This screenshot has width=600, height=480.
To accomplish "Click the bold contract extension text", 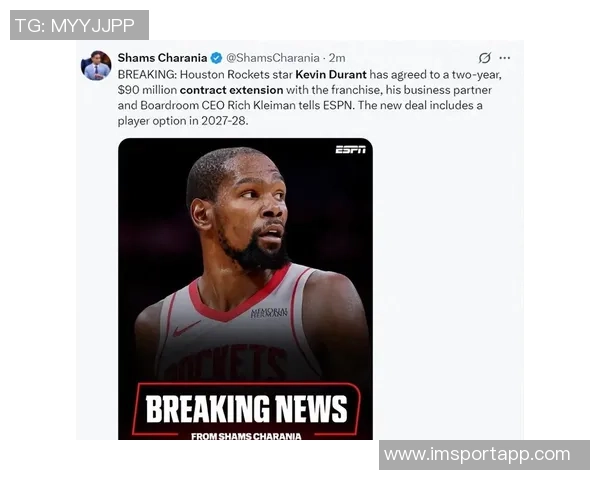I will [x=232, y=90].
